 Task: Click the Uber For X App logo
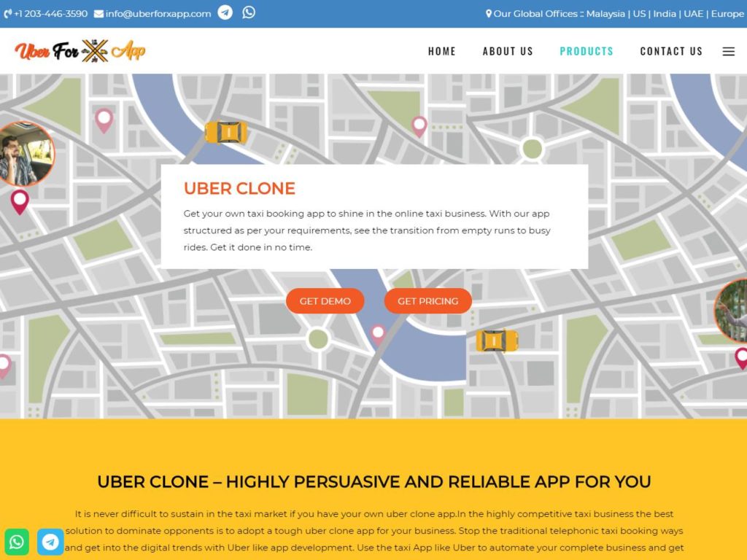point(80,51)
